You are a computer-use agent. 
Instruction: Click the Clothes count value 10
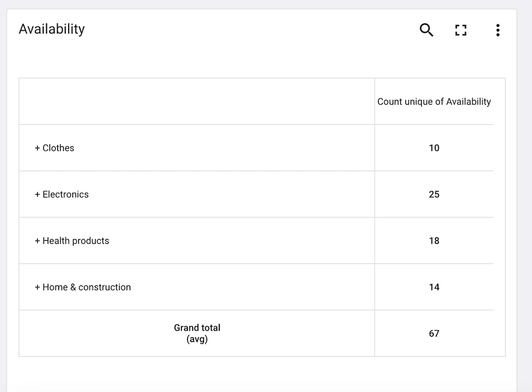click(434, 148)
